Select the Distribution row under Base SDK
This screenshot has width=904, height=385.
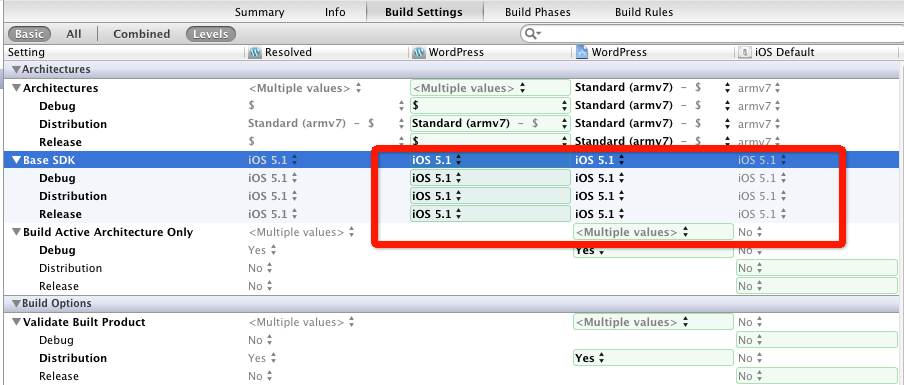pos(73,196)
